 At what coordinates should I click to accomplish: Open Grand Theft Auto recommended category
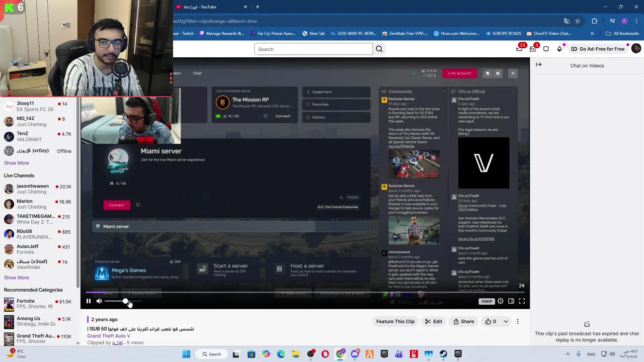click(38, 338)
